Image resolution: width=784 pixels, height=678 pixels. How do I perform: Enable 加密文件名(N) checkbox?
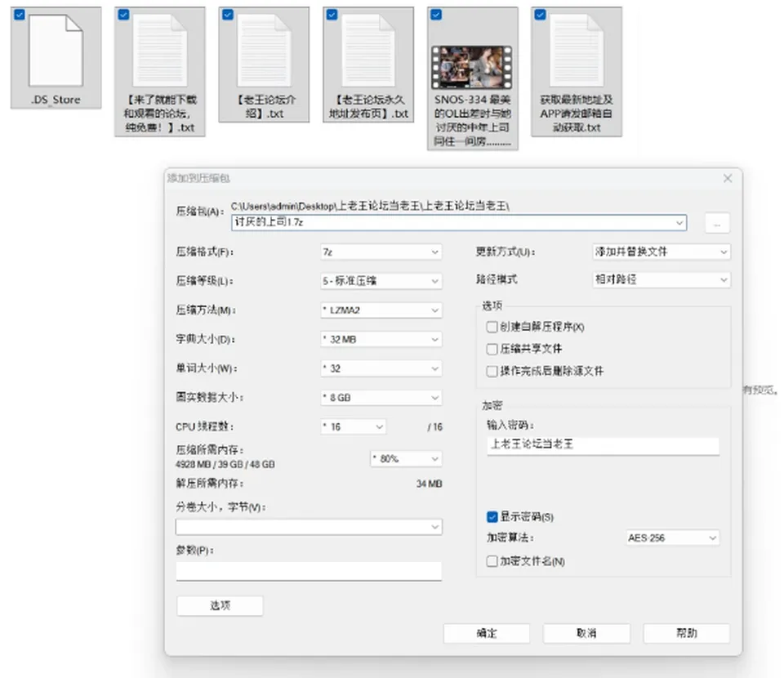[492, 561]
